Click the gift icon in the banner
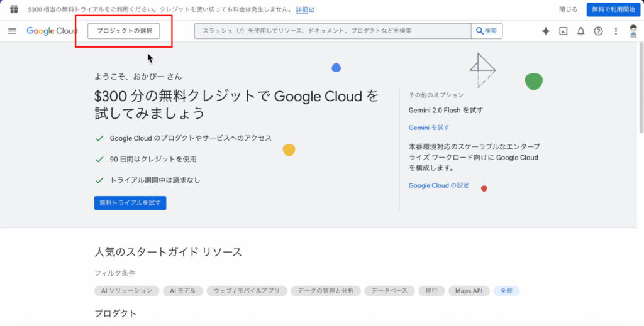The height and width of the screenshot is (326, 644). pyautogui.click(x=14, y=9)
